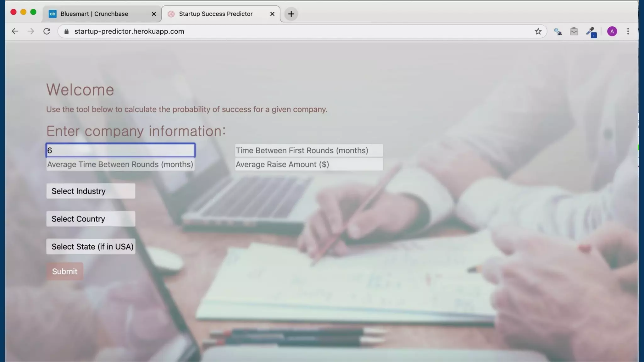Reload the page with refresh icon
The height and width of the screenshot is (362, 644).
tap(47, 31)
